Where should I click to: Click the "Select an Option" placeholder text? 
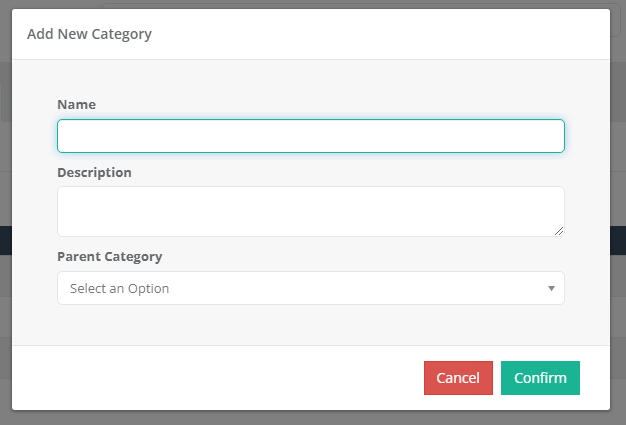pyautogui.click(x=119, y=288)
